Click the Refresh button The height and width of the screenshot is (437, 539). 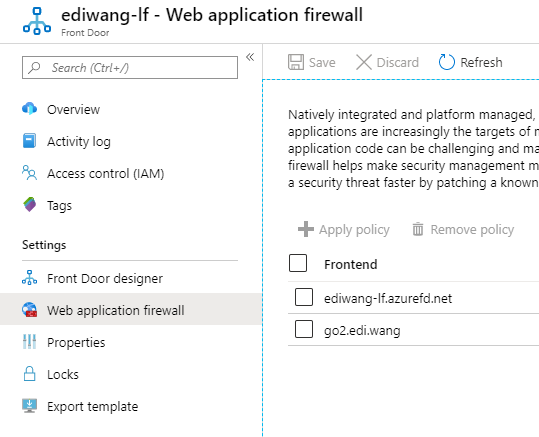click(471, 63)
